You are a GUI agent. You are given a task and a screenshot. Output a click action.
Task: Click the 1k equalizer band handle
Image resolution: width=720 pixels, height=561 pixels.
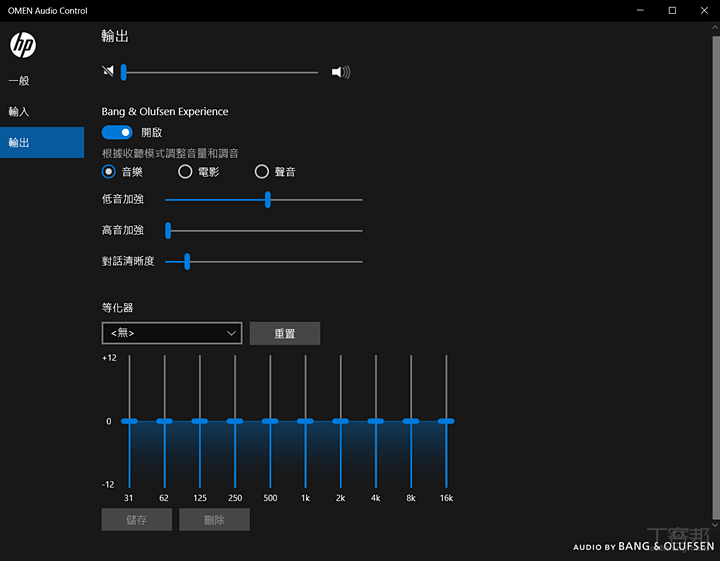coord(305,421)
